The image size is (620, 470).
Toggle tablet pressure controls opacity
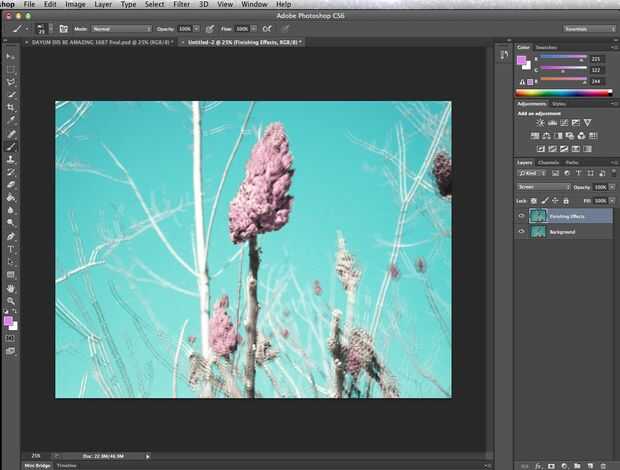point(210,29)
